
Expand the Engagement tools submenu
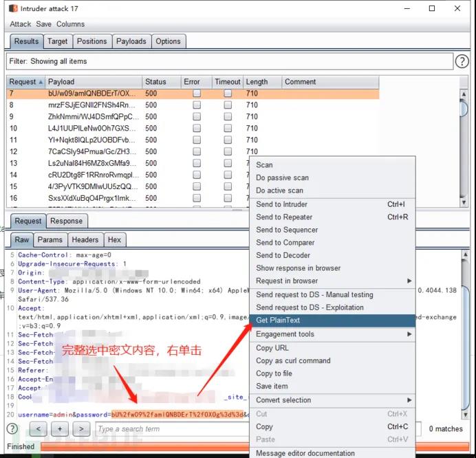click(332, 334)
